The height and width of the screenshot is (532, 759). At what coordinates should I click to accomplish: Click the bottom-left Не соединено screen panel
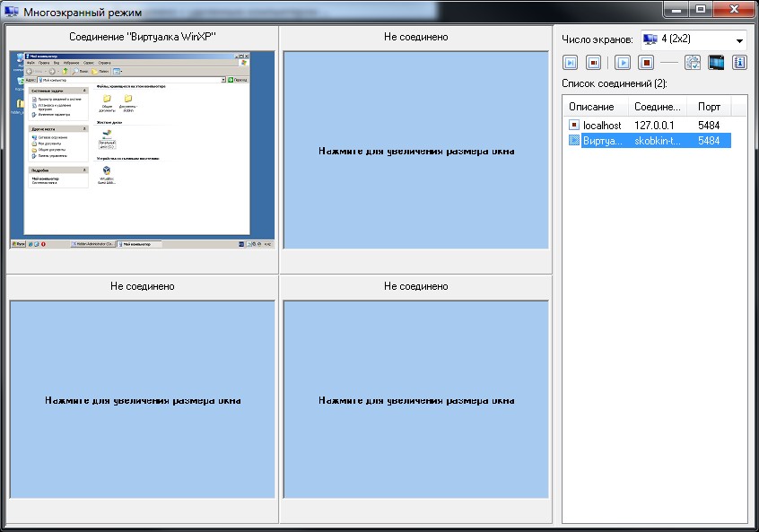pyautogui.click(x=142, y=399)
